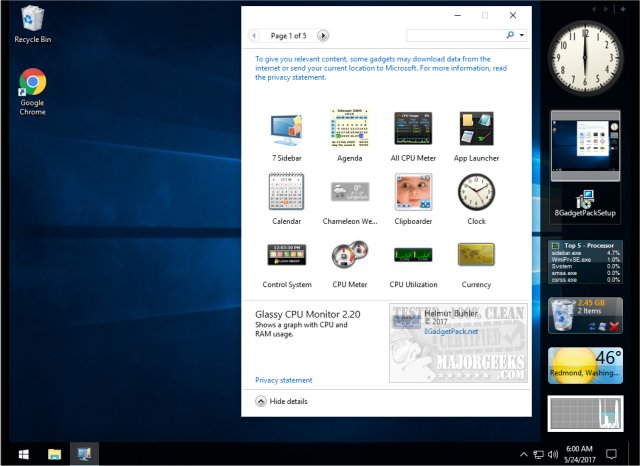Screen dimensions: 640x466
Task: Choose the App Launcher gadget
Action: point(476,130)
